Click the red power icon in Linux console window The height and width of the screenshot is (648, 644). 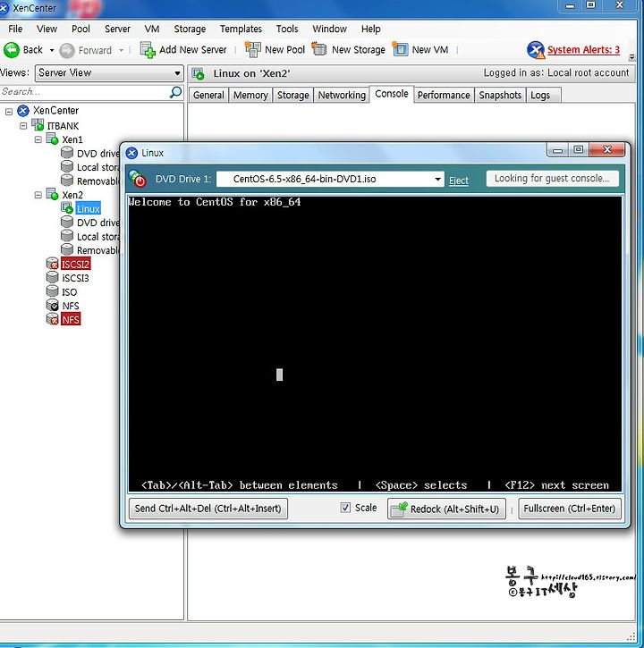138,179
